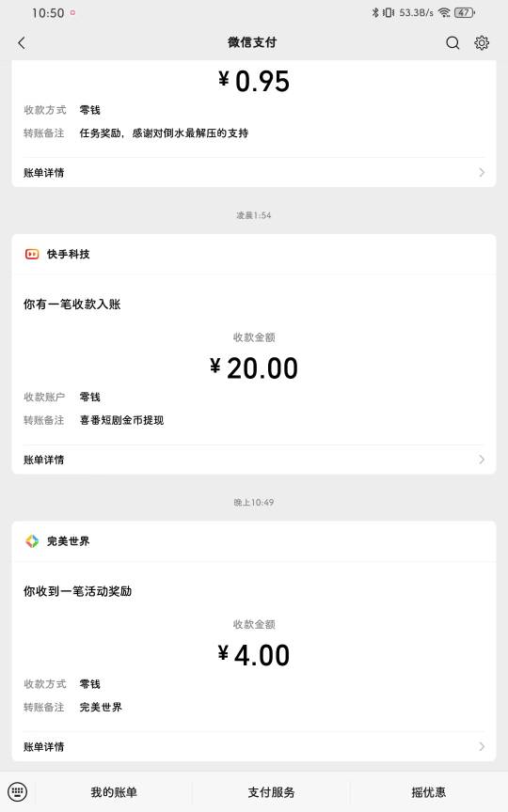Screen dimensions: 508x812
Task: Tap the Wi-Fi status icon
Action: tap(444, 12)
